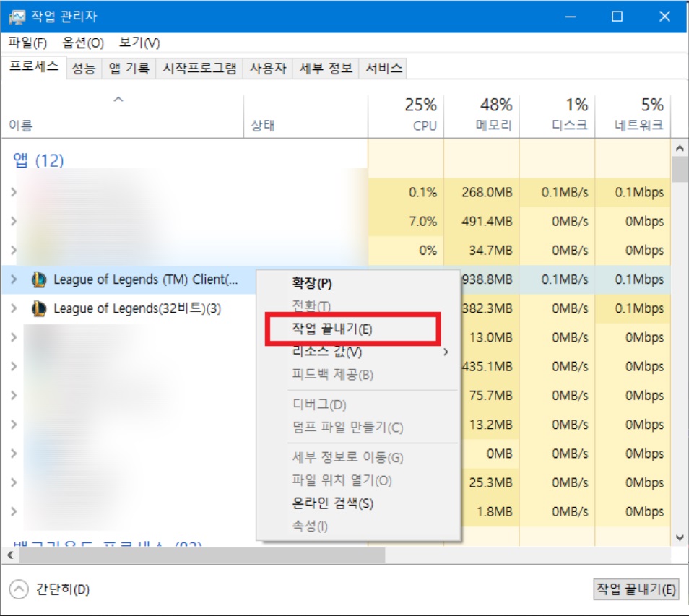The width and height of the screenshot is (689, 616).
Task: Click League of Legends (TM) Client icon
Action: tap(39, 280)
